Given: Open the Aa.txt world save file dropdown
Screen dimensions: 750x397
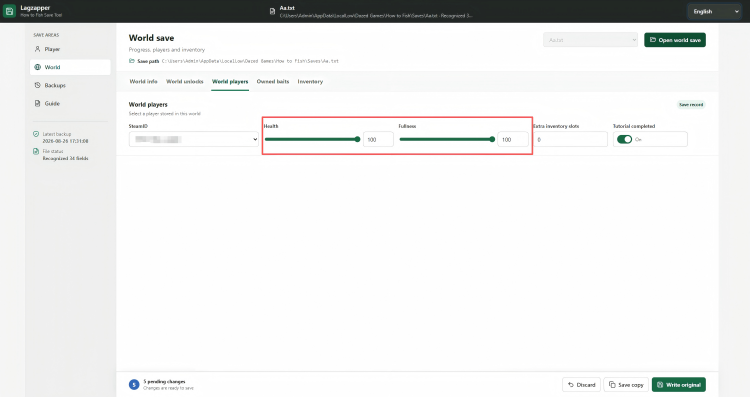Looking at the screenshot, I should pyautogui.click(x=590, y=40).
